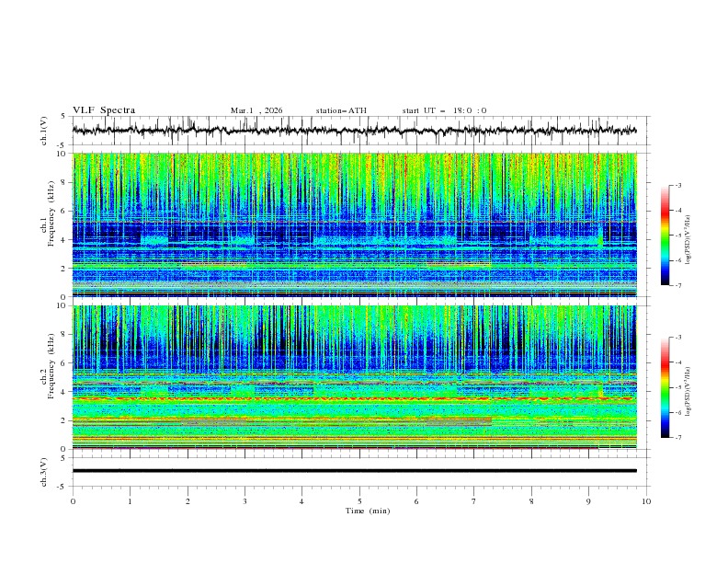Viewport: 728px width, 563px height.
Task: Click the 'ch.1(V)' waveform axis label
Action: point(44,131)
